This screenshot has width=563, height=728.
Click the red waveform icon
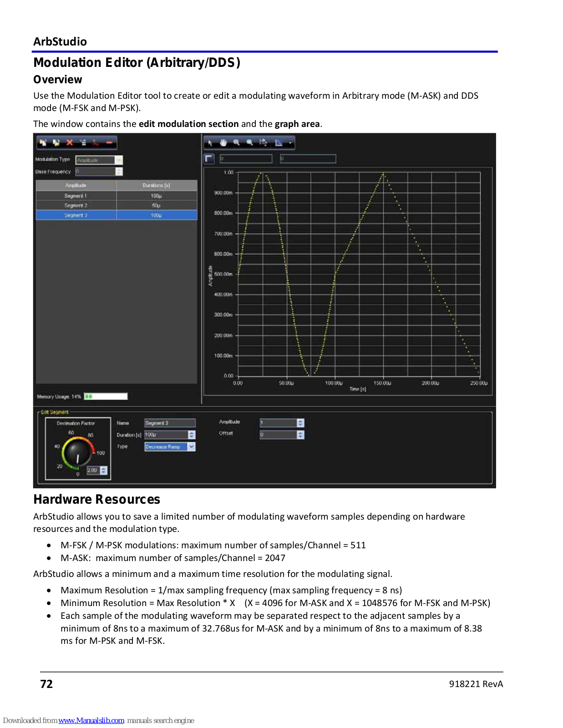point(96,143)
